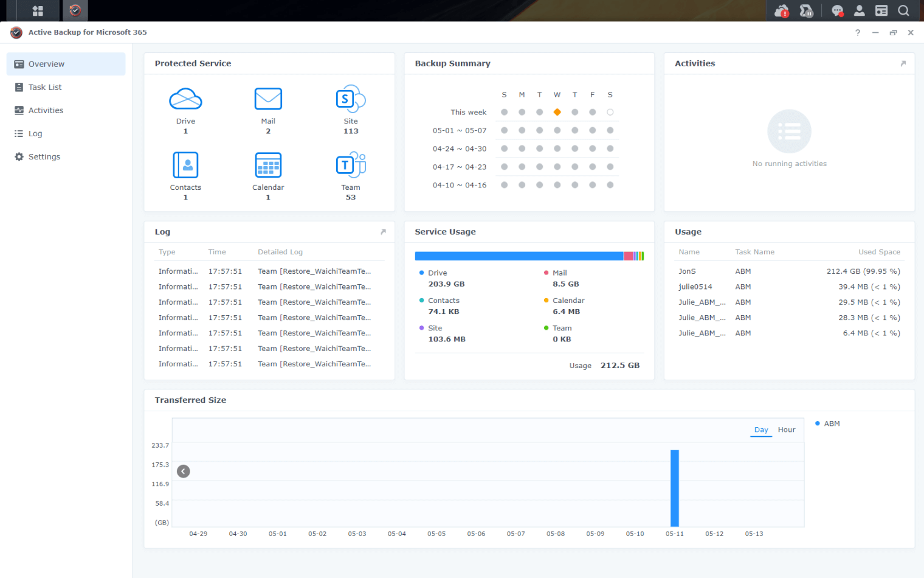Click the Mail service icon
924x578 pixels.
click(268, 99)
